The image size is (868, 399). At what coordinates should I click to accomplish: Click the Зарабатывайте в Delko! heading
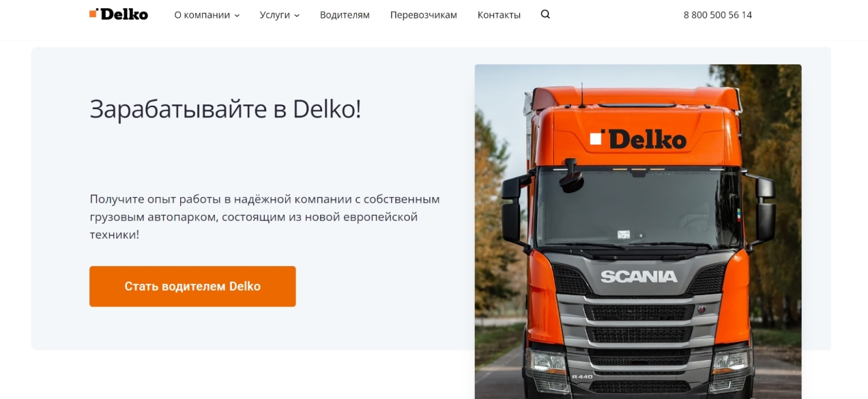pos(225,109)
